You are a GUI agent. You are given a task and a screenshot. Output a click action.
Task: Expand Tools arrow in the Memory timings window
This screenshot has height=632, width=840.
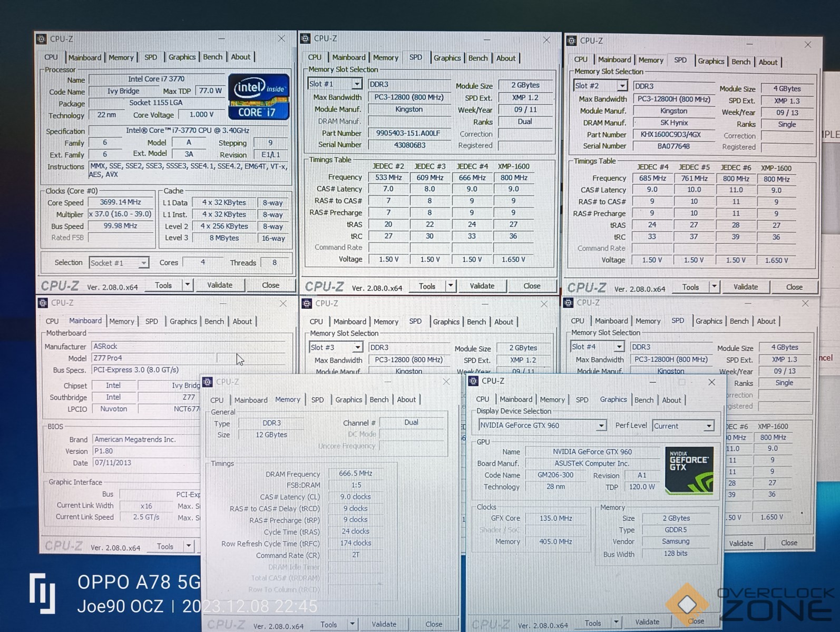(x=352, y=625)
